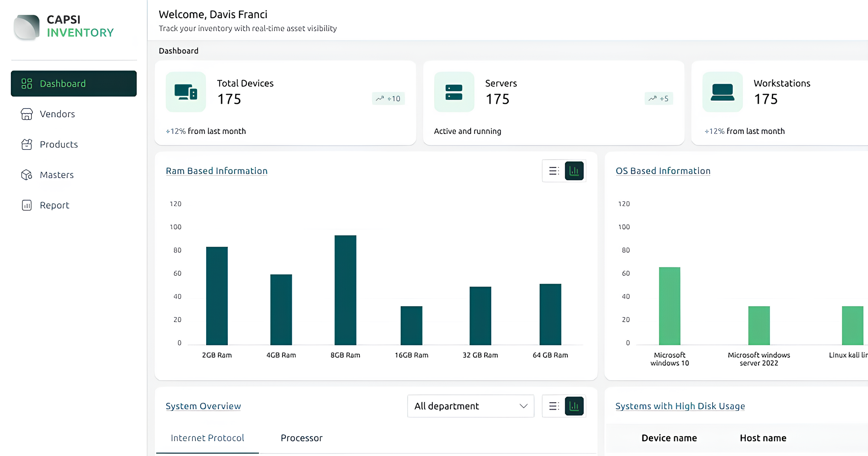Switch System Overview to list view

pos(554,406)
